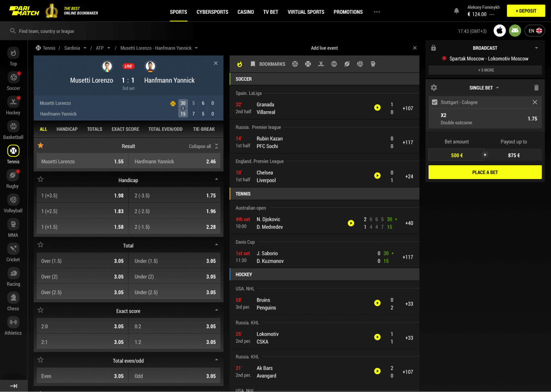Image resolution: width=551 pixels, height=392 pixels.
Task: Open the Virtual Sports tab
Action: [306, 12]
